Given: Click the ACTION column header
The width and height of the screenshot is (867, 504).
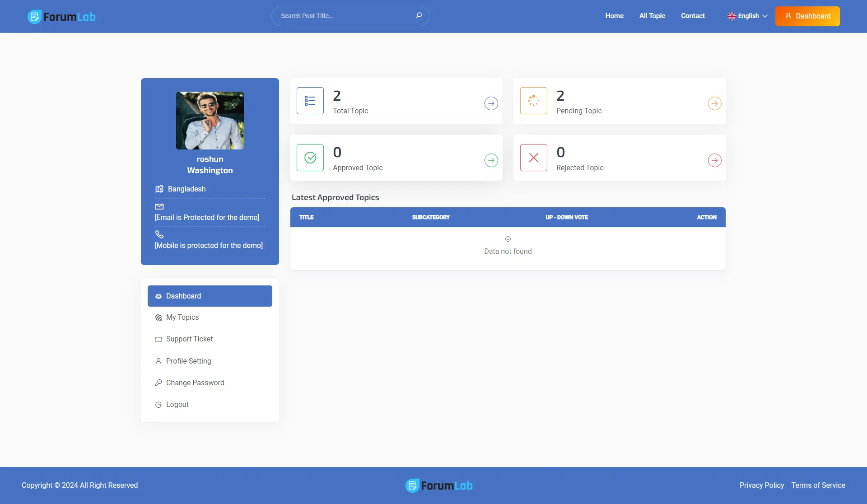Looking at the screenshot, I should tap(707, 217).
